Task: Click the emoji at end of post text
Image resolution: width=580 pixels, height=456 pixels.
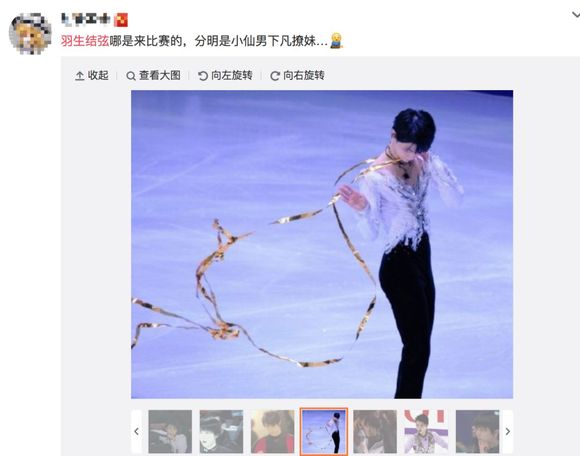Action: click(336, 41)
